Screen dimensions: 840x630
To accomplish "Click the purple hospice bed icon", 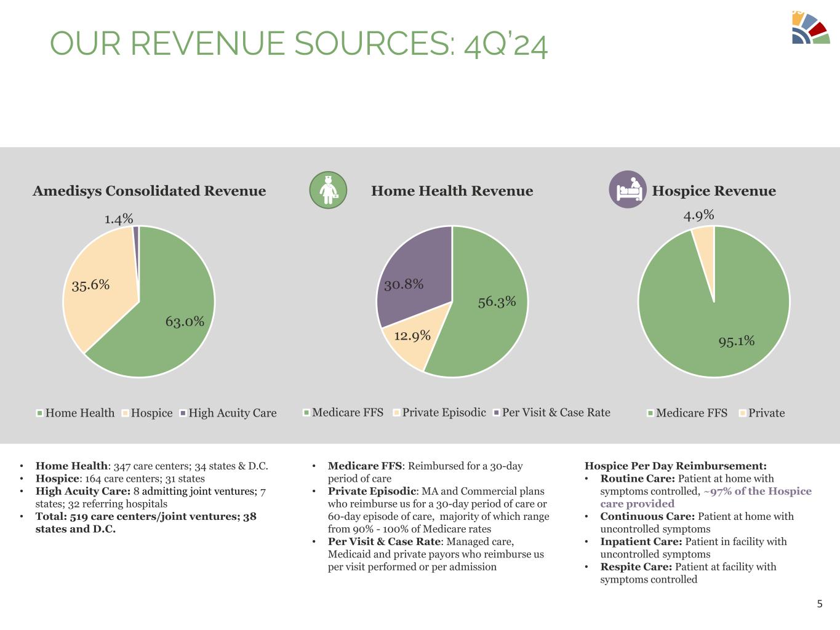I will pos(628,189).
